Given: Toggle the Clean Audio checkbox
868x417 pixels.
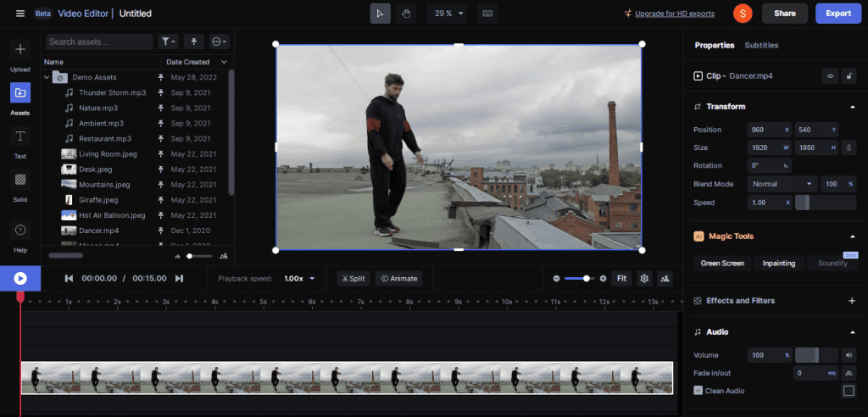Looking at the screenshot, I should pyautogui.click(x=848, y=391).
